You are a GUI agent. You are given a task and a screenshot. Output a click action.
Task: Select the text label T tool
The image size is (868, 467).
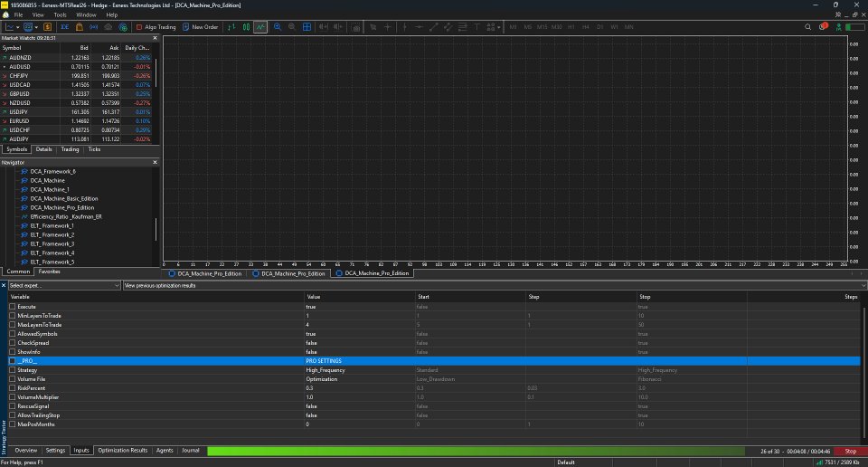point(476,26)
